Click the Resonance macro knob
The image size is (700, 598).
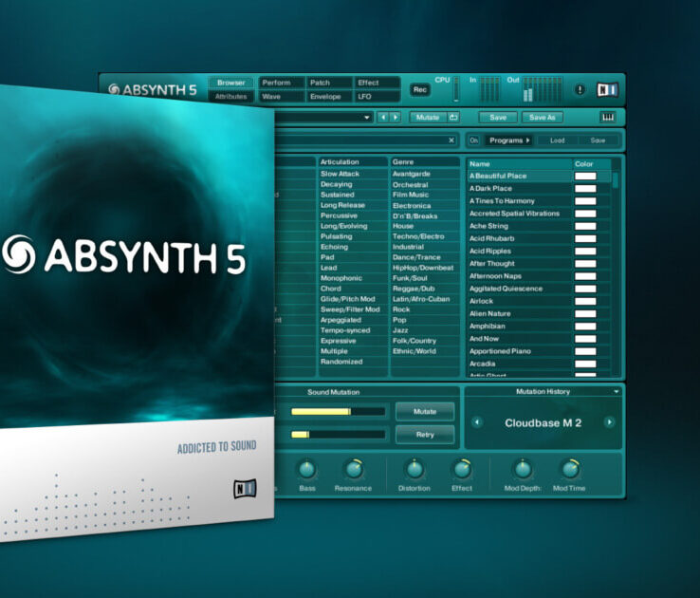point(354,469)
